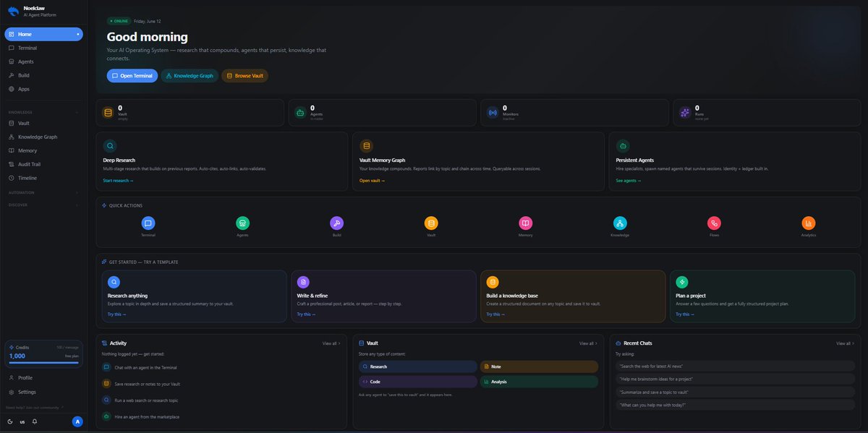
Task: View all Vault items
Action: click(588, 343)
